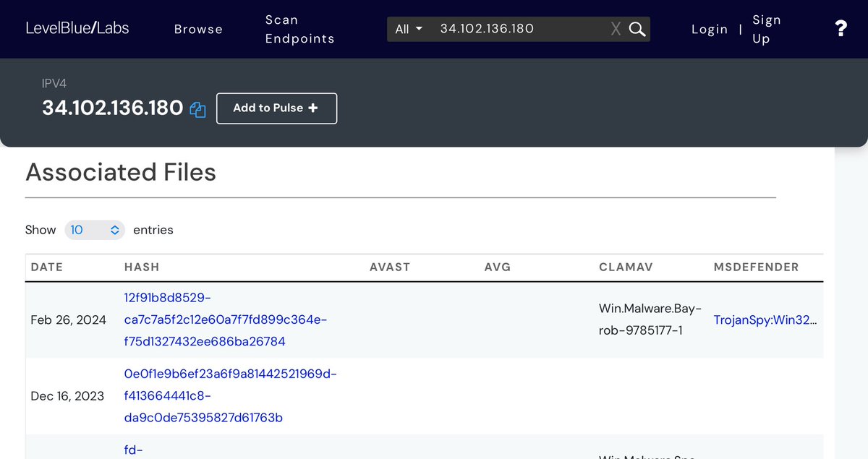Click the magnifying glass search icon
This screenshot has width=868, height=459.
[x=637, y=29]
